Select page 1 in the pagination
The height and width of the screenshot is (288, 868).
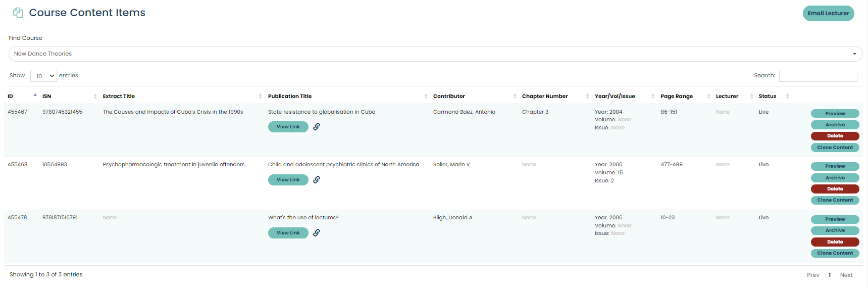coord(830,275)
